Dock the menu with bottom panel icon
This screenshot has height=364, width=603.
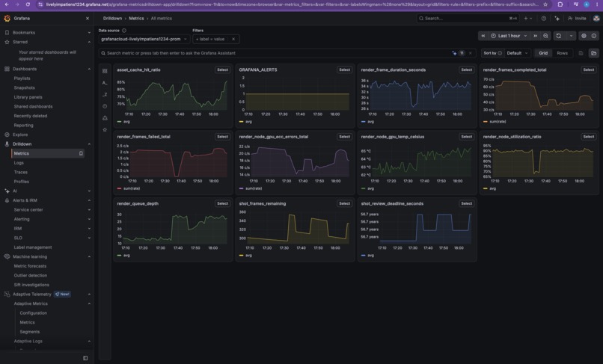click(x=85, y=358)
